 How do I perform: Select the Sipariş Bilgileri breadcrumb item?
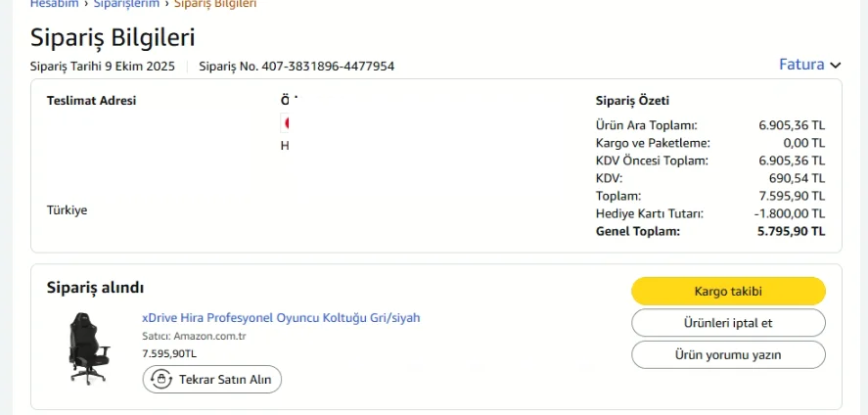[x=215, y=4]
